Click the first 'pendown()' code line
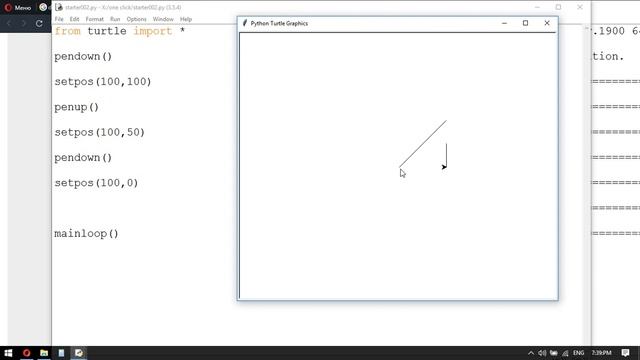640x360 pixels. (x=83, y=56)
